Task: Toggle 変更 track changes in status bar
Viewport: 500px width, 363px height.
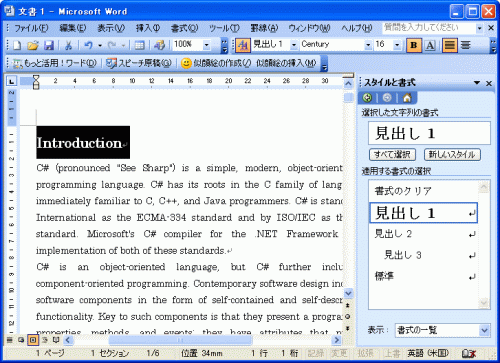Action: tap(339, 353)
